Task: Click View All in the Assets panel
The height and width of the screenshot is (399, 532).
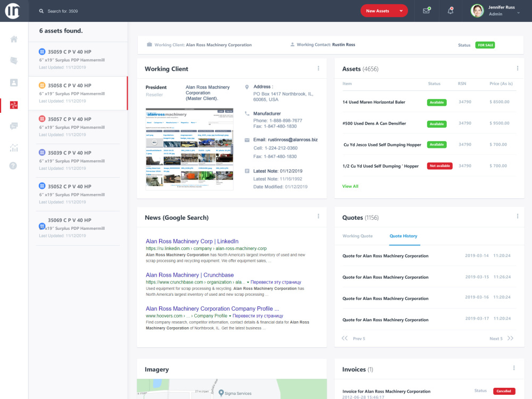Action: coord(351,187)
